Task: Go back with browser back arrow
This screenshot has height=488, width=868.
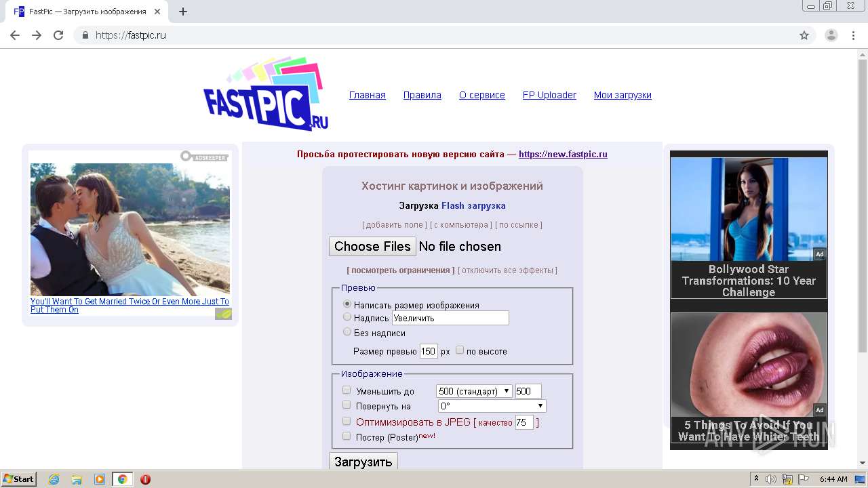Action: (15, 35)
